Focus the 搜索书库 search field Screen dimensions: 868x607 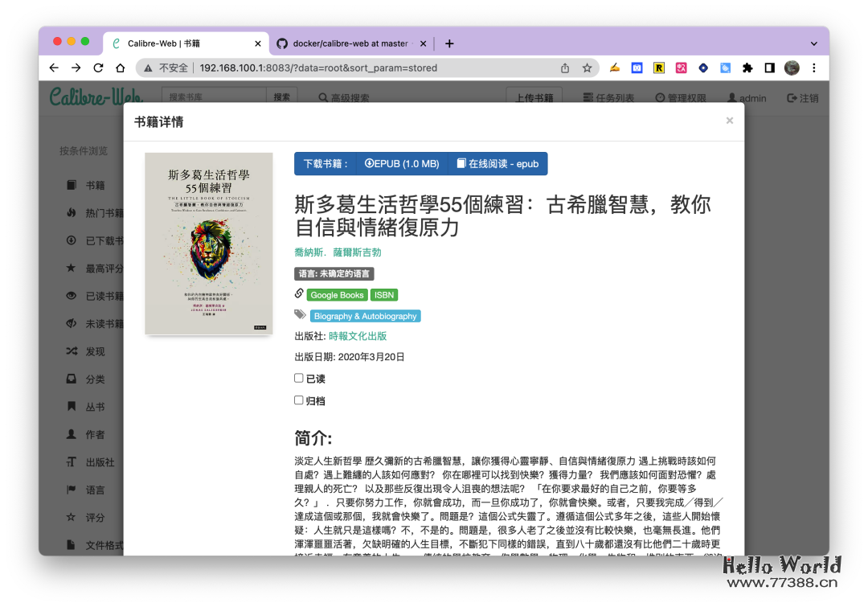214,97
